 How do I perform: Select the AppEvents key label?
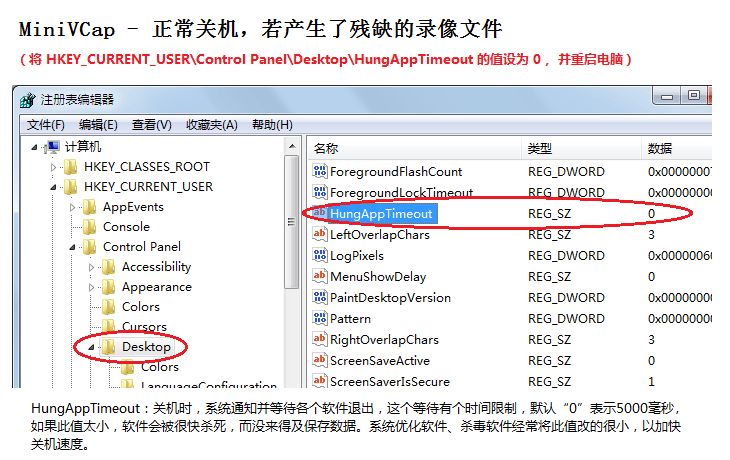133,207
